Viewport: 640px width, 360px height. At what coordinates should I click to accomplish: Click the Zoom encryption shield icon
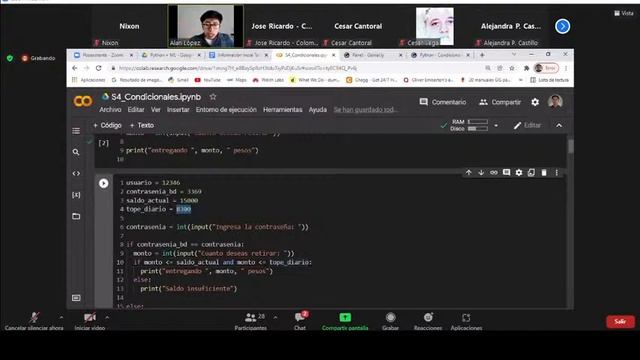(x=10, y=58)
